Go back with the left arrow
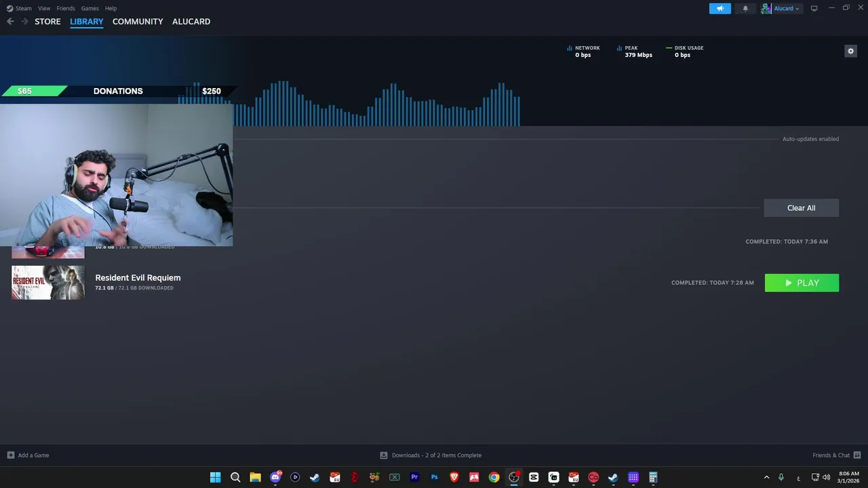Screen dimensions: 868x488 10,22
